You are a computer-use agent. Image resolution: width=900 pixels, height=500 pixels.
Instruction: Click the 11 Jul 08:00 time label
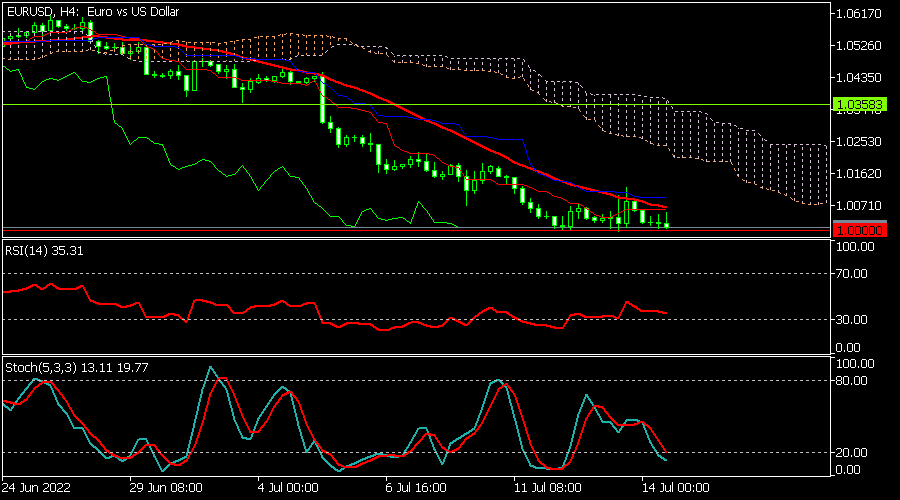(548, 488)
